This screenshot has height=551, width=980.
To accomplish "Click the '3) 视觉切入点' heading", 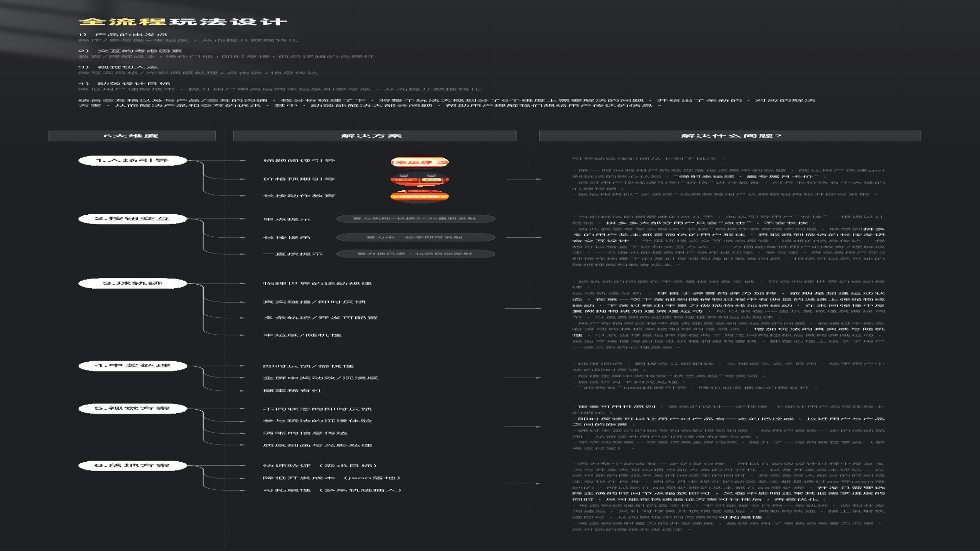I will pos(118,67).
